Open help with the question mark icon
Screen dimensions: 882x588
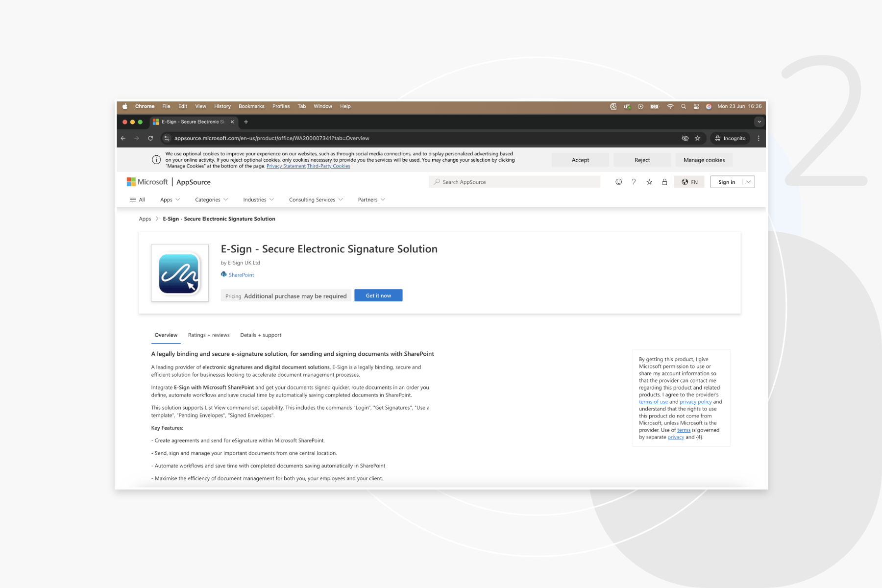click(x=634, y=182)
